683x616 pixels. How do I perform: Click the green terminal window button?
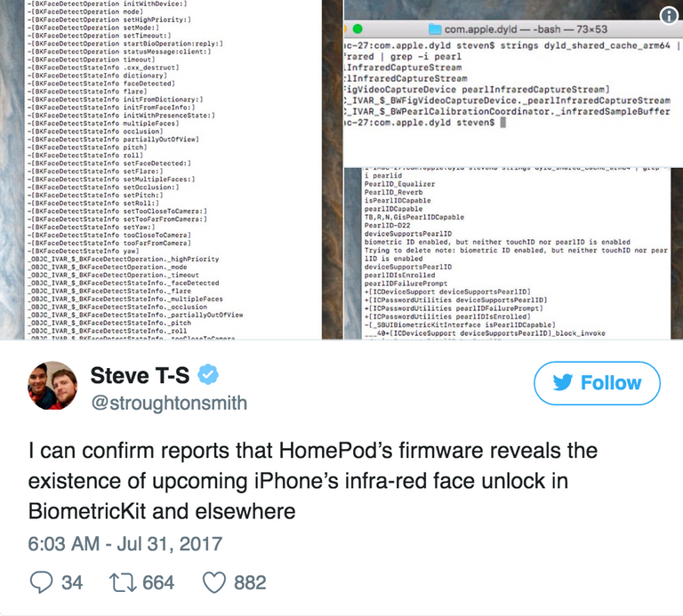pyautogui.click(x=358, y=29)
